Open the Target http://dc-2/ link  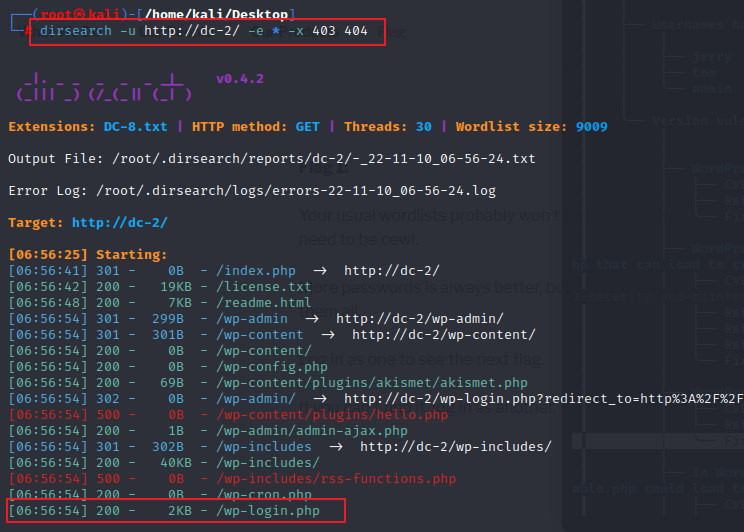coord(119,222)
